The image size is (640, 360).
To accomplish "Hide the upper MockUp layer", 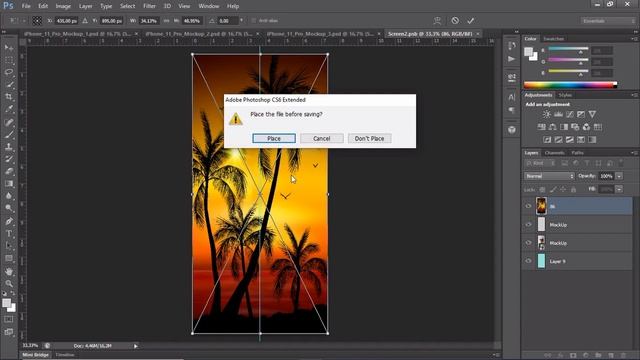I will click(x=529, y=224).
